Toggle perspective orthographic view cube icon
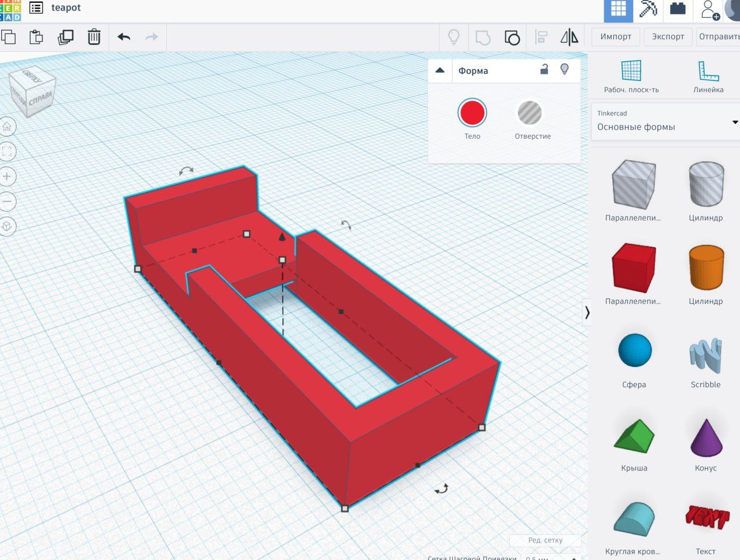Screen dimensions: 740x560 tap(7, 226)
